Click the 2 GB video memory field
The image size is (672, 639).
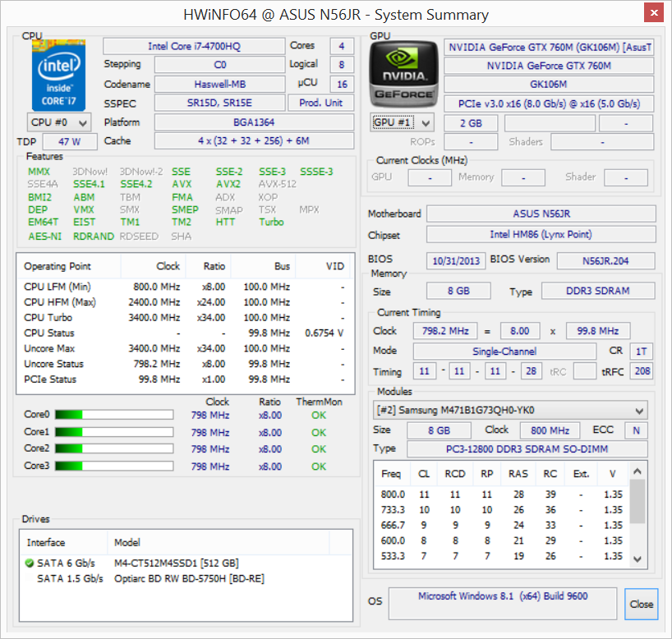tap(471, 123)
